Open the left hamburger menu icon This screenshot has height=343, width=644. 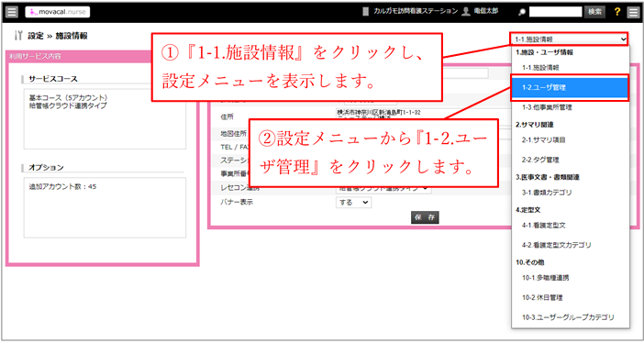tap(12, 12)
